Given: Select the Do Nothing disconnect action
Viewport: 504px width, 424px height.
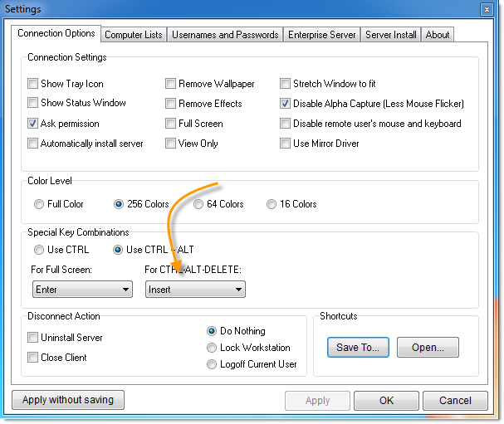Looking at the screenshot, I should [x=212, y=331].
